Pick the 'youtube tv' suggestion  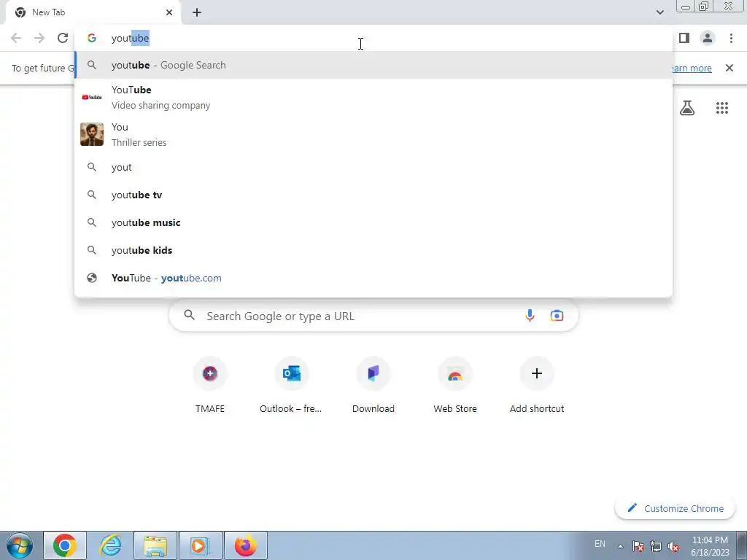(373, 195)
